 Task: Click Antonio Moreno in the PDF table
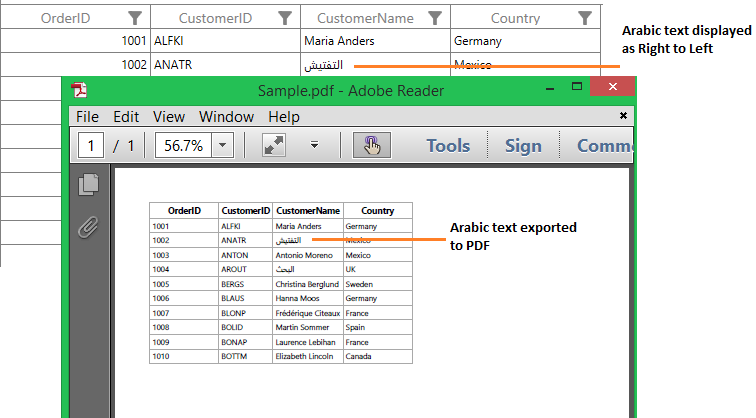pyautogui.click(x=304, y=255)
